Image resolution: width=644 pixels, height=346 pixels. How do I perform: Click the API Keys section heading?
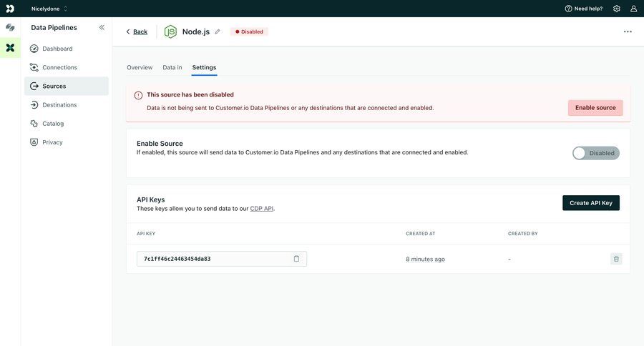151,199
